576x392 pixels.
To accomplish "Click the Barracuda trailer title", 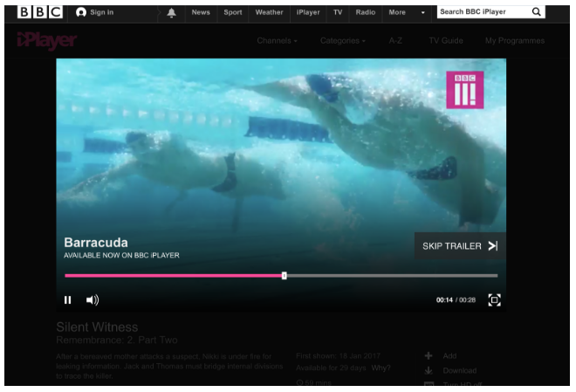I will click(96, 243).
